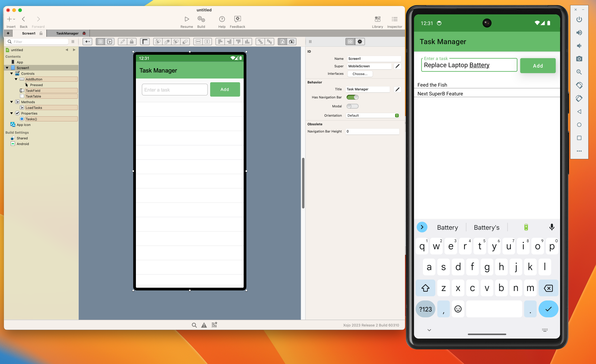The image size is (596, 364).
Task: Collapse the Controls group
Action: tap(11, 73)
